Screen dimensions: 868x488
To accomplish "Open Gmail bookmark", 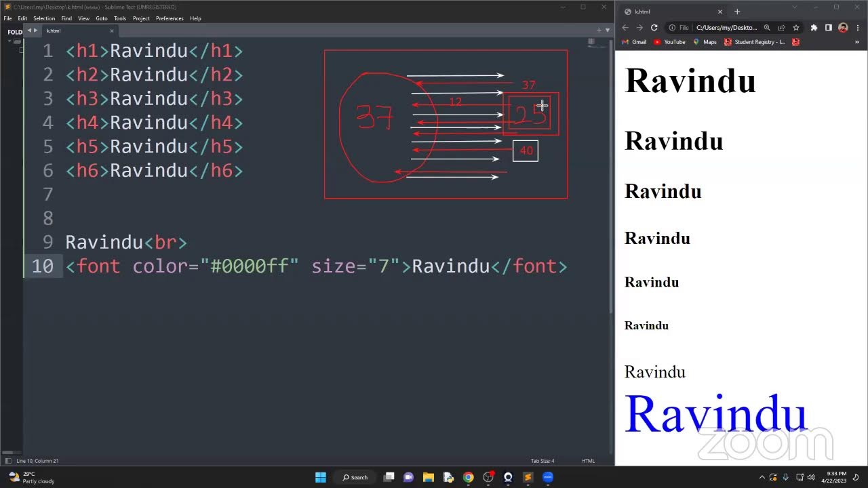I will click(633, 42).
